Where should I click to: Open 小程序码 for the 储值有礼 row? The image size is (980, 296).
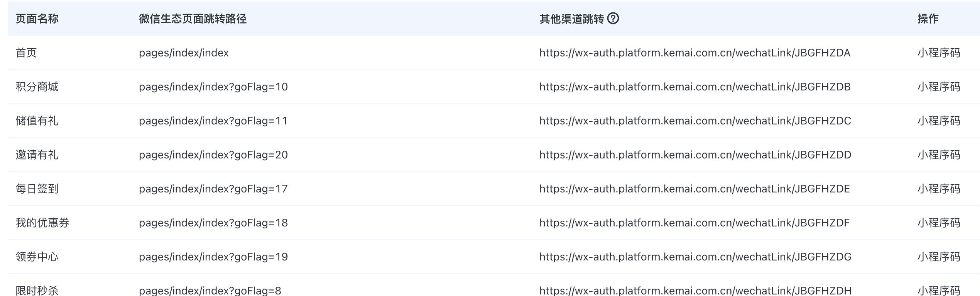coord(939,121)
